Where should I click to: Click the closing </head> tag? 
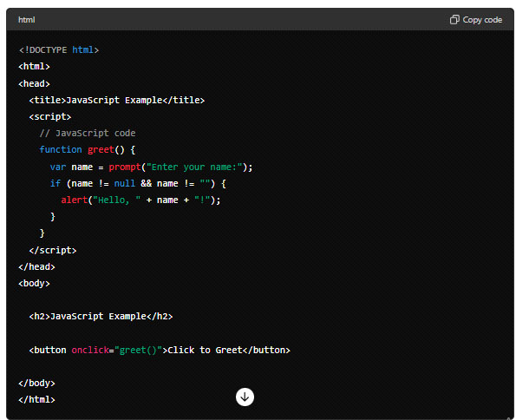36,266
